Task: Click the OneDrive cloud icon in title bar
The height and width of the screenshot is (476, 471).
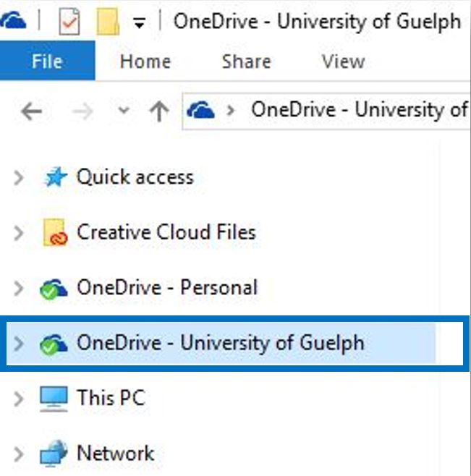Action: (x=13, y=22)
